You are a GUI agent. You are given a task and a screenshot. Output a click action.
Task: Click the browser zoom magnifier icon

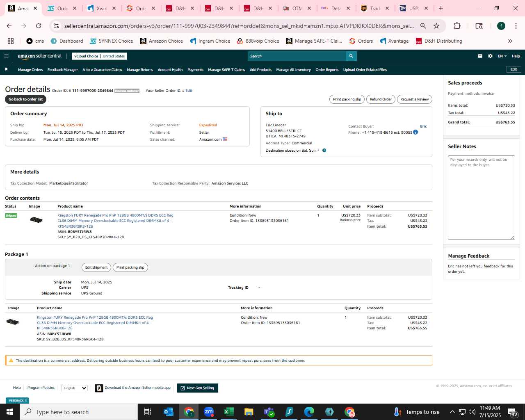[423, 26]
